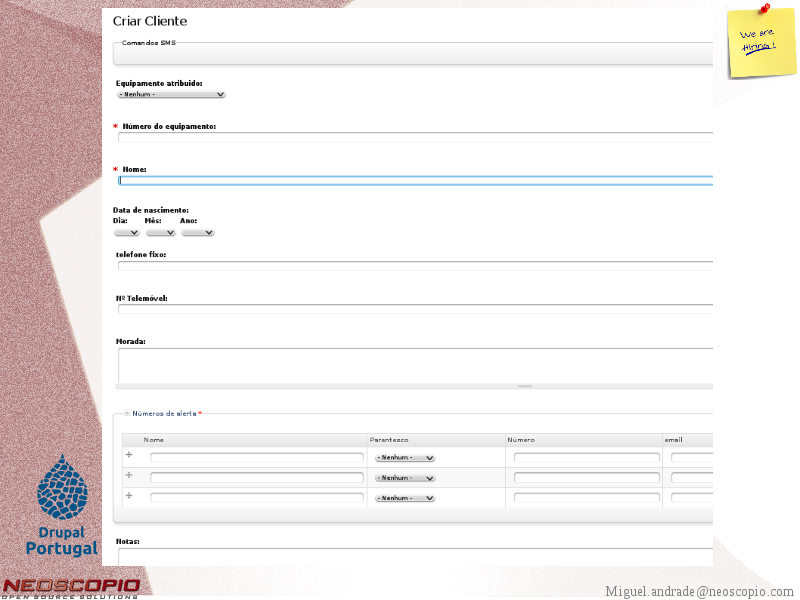Click the Comandos SMS fieldset legend
800x600 pixels.
(148, 43)
